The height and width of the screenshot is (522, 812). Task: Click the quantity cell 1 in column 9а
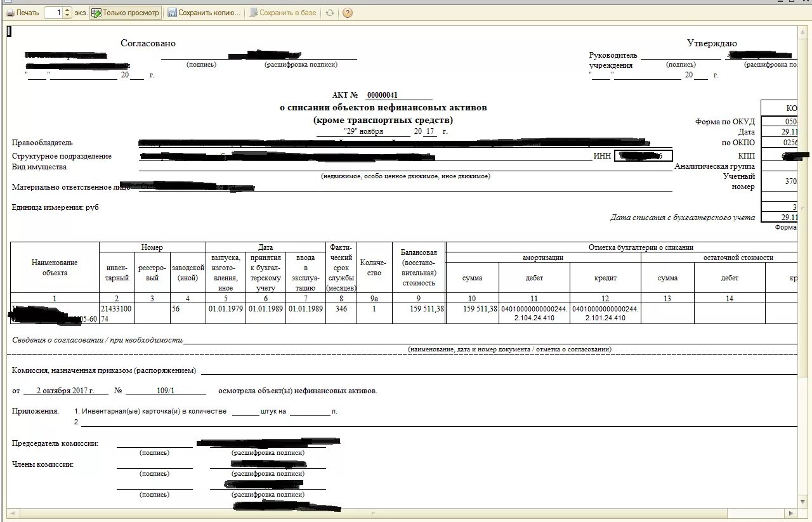pyautogui.click(x=374, y=314)
